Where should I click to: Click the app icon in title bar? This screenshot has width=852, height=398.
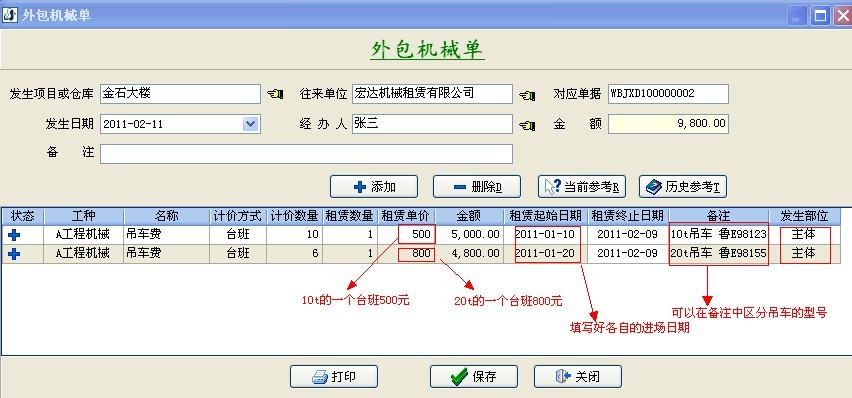pos(9,15)
